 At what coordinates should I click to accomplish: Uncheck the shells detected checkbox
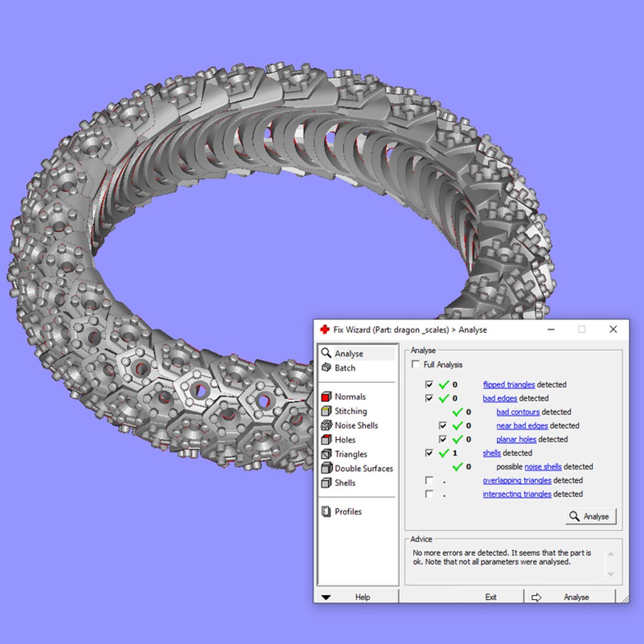tap(429, 453)
